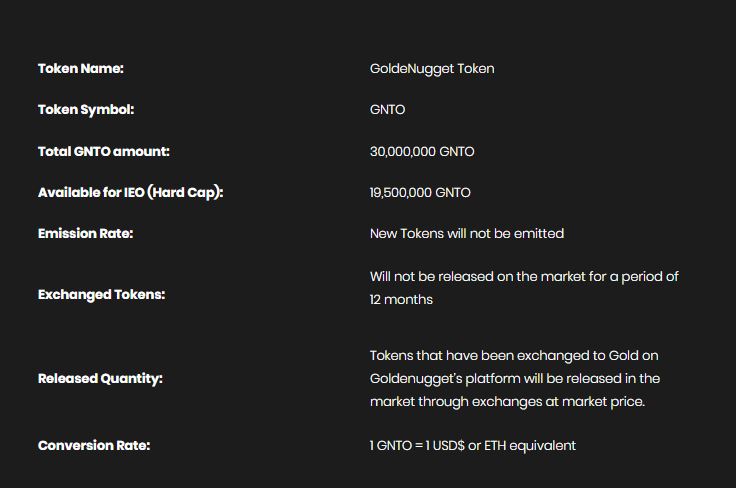Select the "19,500,000 GNTO" hard cap value
The height and width of the screenshot is (488, 736).
coord(420,193)
